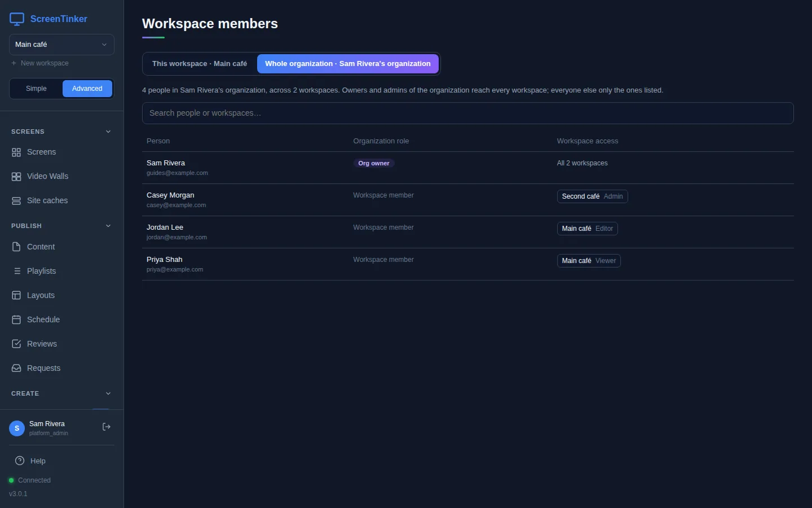Click the Content file icon
The height and width of the screenshot is (508, 812).
point(16,247)
